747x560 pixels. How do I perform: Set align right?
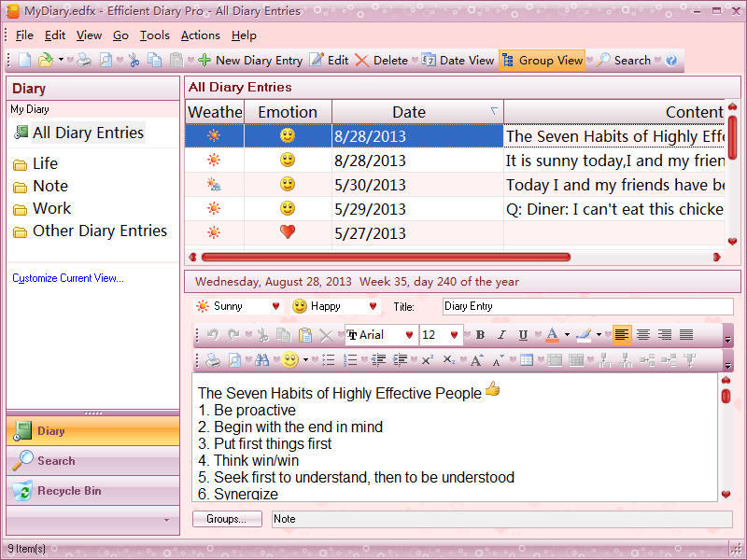pyautogui.click(x=665, y=335)
